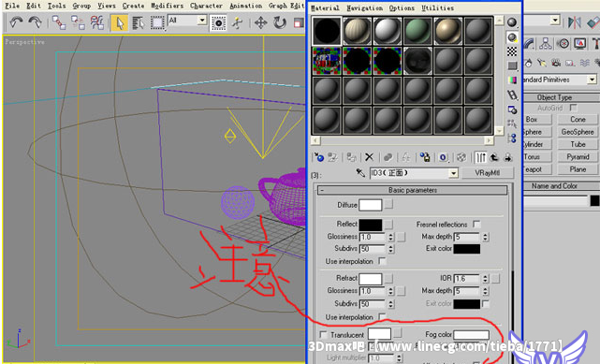Tick the Translucent checkbox

click(323, 335)
